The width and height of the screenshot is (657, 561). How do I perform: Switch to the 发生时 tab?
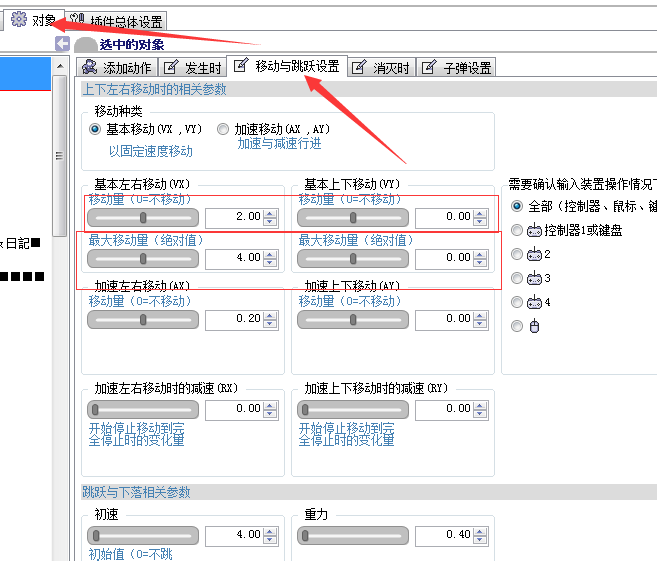coord(192,67)
